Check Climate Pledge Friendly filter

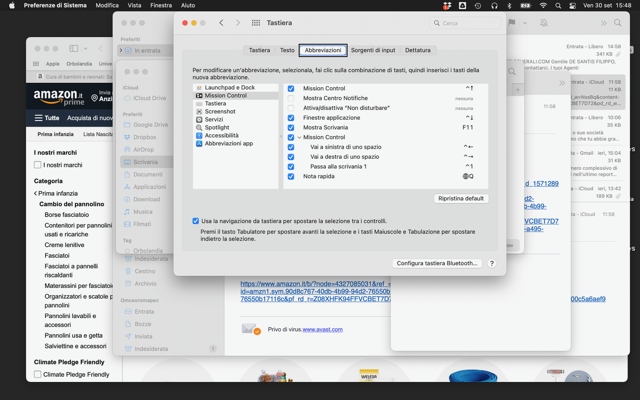pyautogui.click(x=38, y=374)
